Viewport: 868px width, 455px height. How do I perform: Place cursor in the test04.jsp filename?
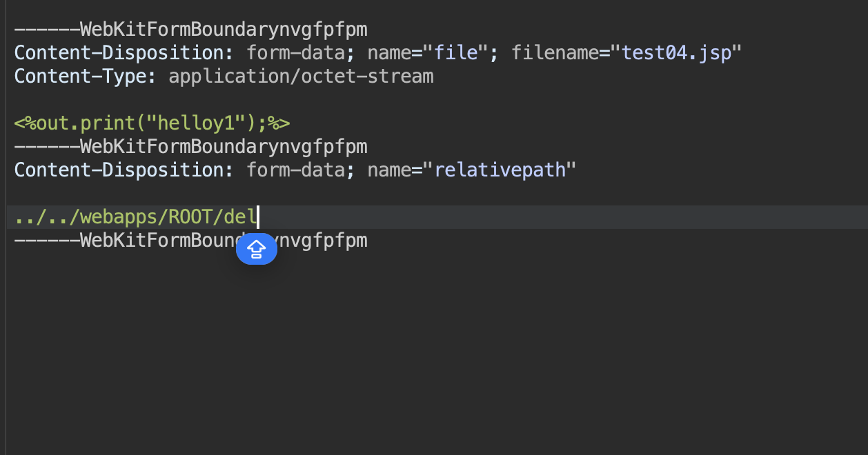click(676, 53)
